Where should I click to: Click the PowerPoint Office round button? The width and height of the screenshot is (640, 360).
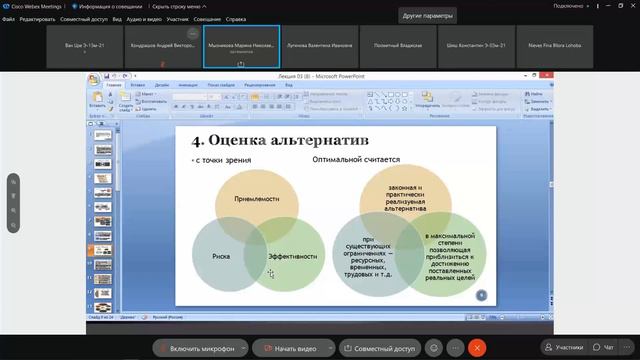point(94,80)
